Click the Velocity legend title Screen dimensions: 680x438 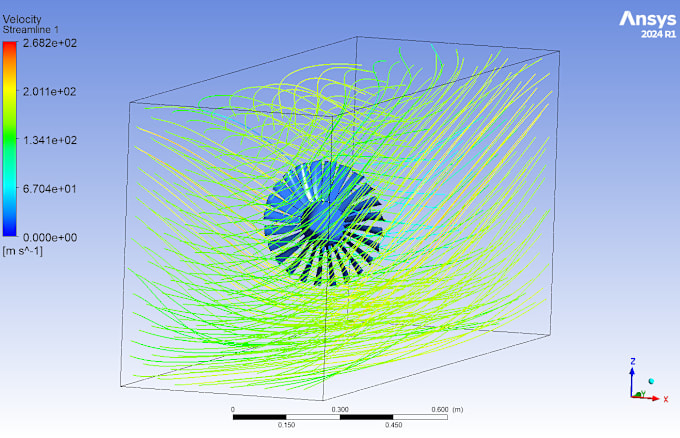coord(22,19)
